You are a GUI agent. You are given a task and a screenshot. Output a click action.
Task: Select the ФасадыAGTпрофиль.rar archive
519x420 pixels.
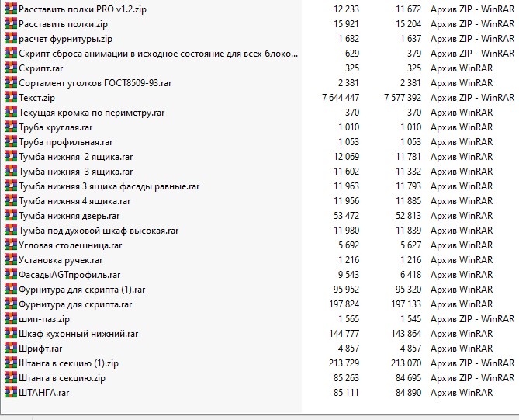pyautogui.click(x=70, y=275)
